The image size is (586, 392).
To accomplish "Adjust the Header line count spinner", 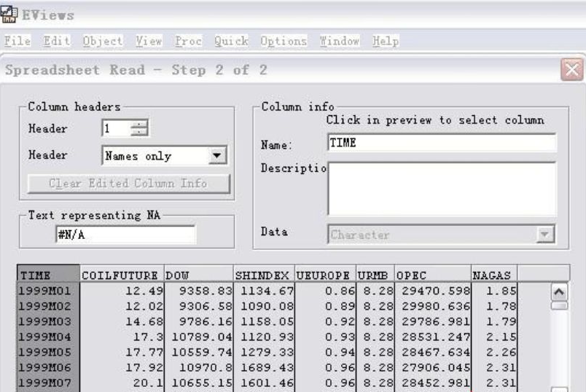I will [x=138, y=129].
